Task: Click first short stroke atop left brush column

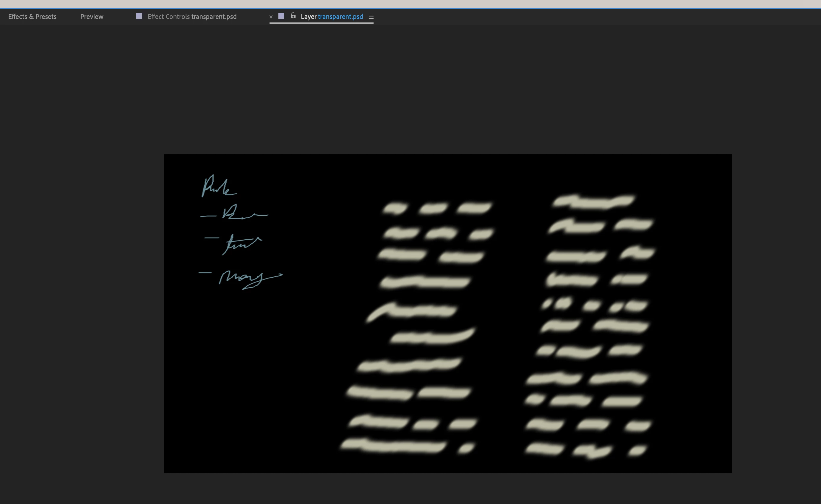Action: coord(395,209)
